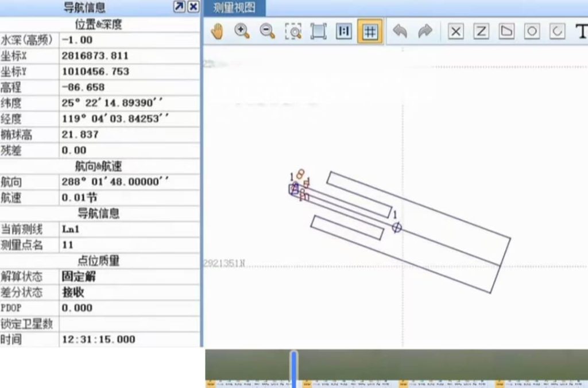Click the redo arrow
Screen dimensions: 588x388
pos(425,32)
